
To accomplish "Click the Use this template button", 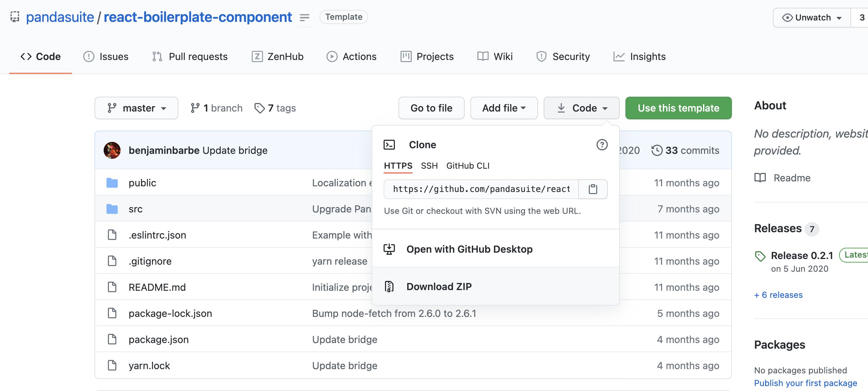I will [x=678, y=108].
